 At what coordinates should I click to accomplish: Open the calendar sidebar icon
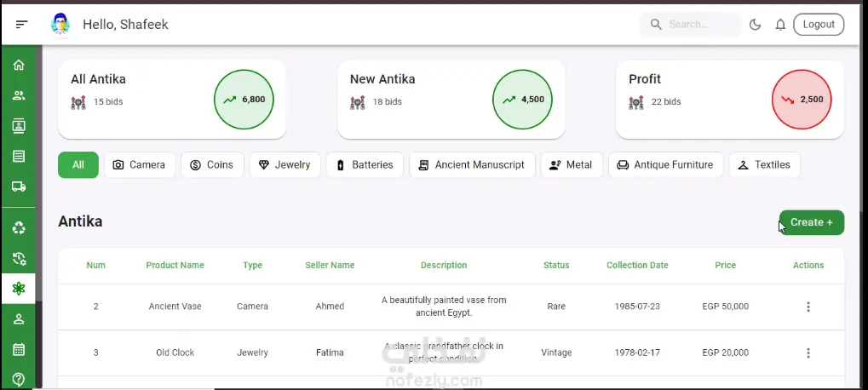coord(19,349)
